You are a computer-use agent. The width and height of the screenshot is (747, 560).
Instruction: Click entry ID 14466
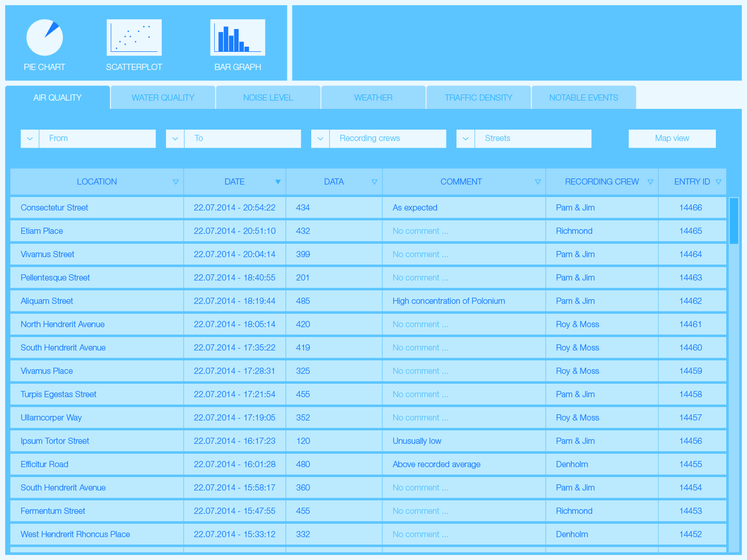(690, 208)
